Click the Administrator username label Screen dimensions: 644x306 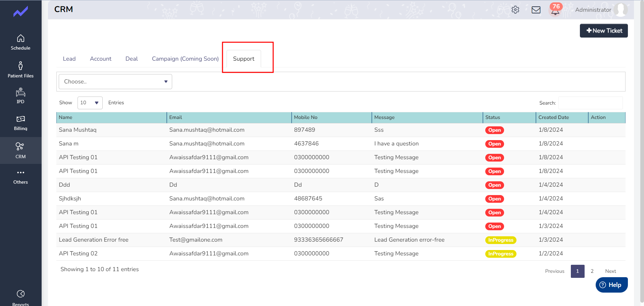click(x=593, y=10)
